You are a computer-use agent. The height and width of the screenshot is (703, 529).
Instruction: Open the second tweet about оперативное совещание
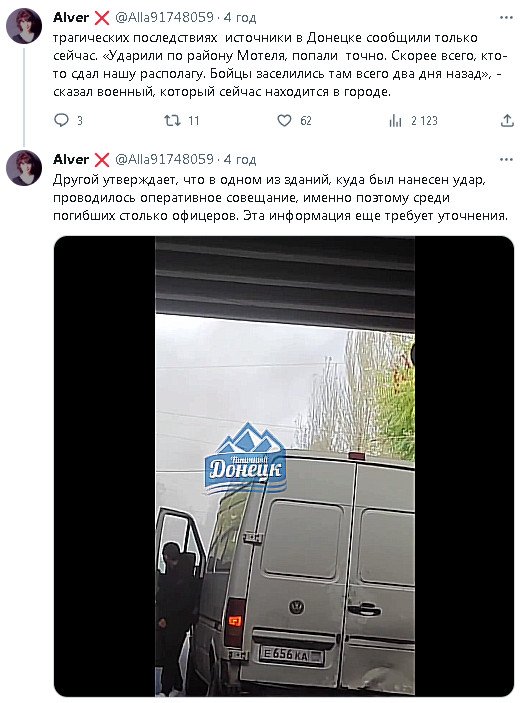tap(280, 198)
